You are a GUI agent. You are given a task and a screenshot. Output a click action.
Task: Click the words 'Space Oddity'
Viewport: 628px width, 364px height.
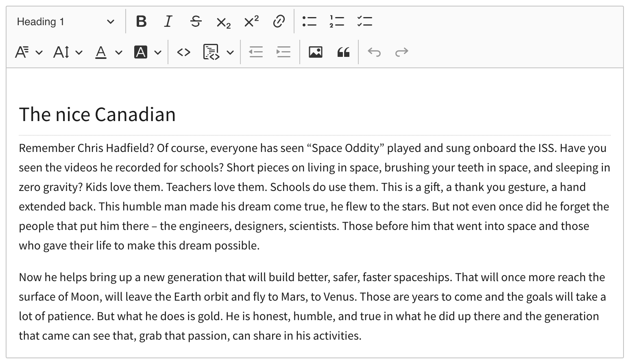(345, 148)
